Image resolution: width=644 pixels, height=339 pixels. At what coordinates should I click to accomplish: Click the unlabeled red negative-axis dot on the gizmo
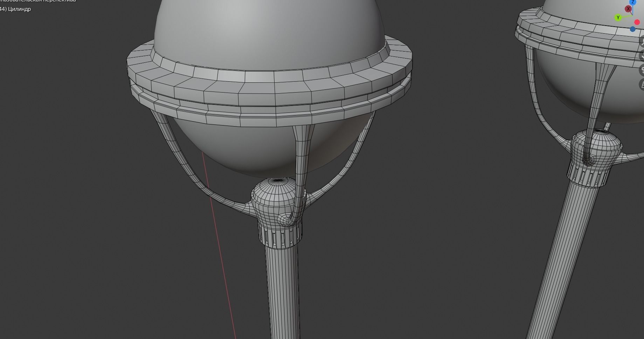637,22
